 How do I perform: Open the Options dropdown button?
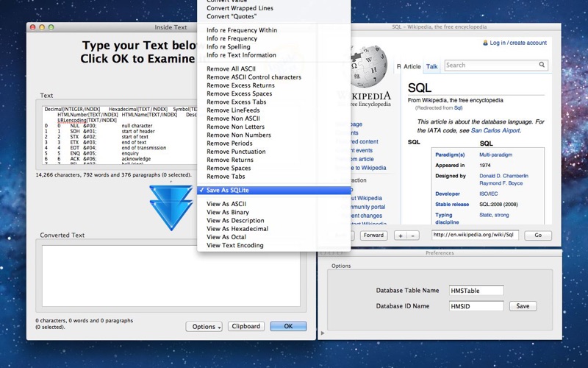tap(204, 326)
